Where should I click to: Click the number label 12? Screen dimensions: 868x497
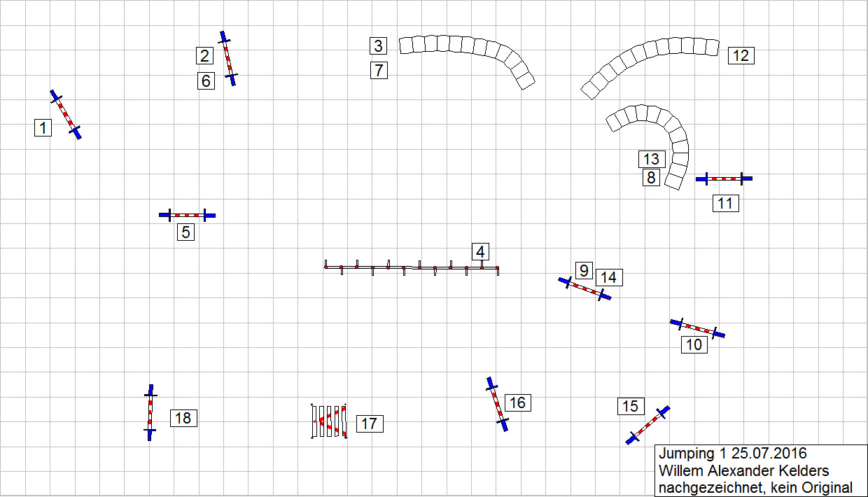[x=741, y=55]
